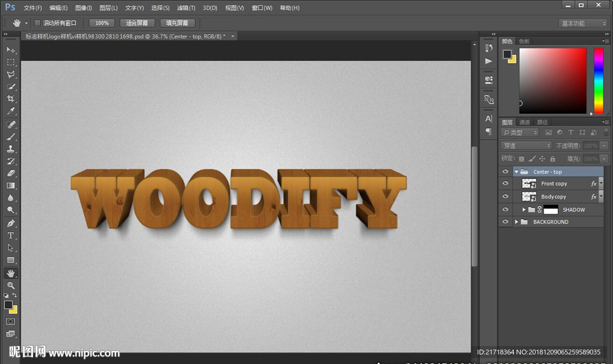Open the collapsed Paragraph panel icon
The height and width of the screenshot is (364, 613).
[488, 131]
